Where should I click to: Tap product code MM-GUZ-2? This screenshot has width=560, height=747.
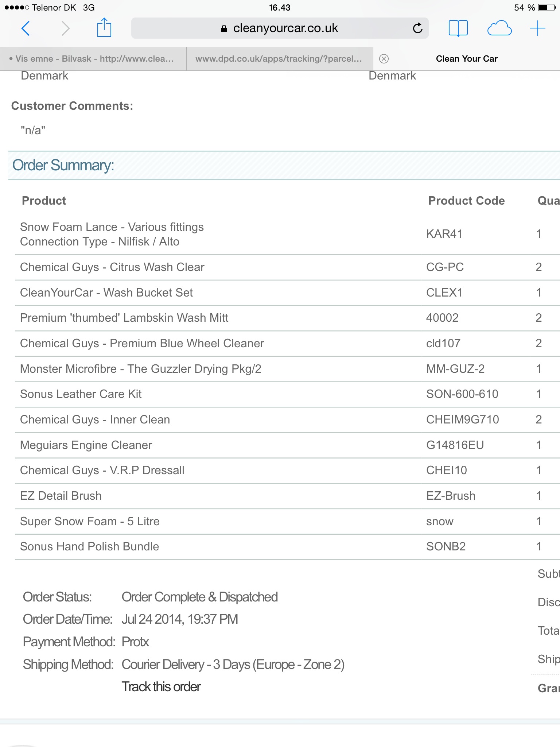[x=455, y=369]
